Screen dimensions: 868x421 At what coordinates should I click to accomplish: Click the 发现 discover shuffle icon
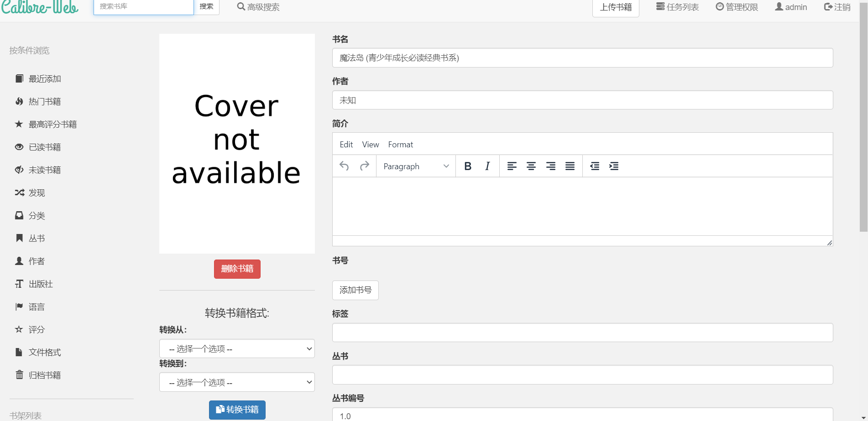point(19,192)
